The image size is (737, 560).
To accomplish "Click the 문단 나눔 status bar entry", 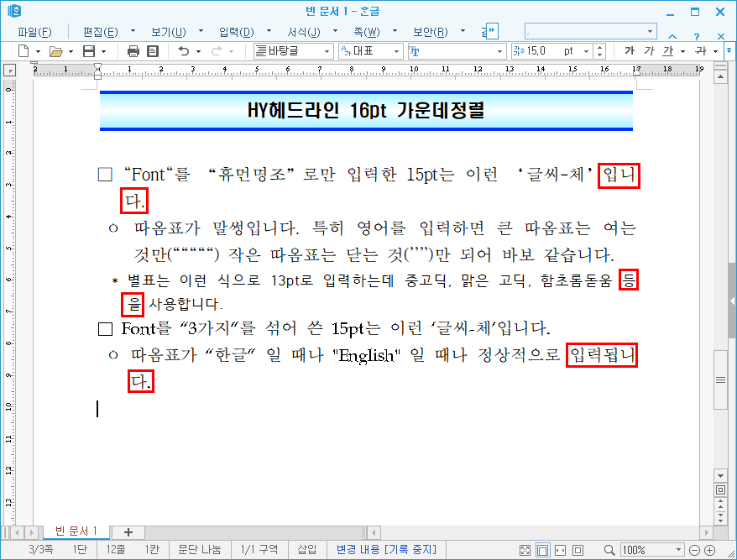I will (x=199, y=549).
